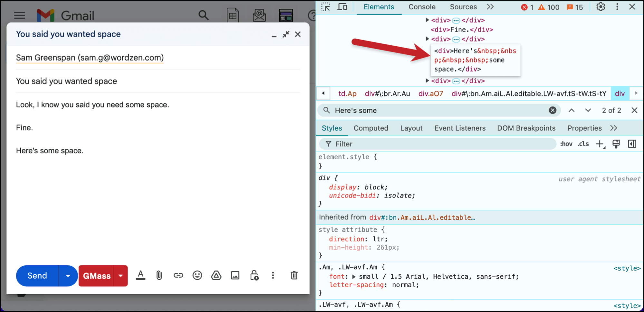Viewport: 644px width, 312px height.
Task: Click body text 'Fine.' in email
Action: (x=24, y=128)
